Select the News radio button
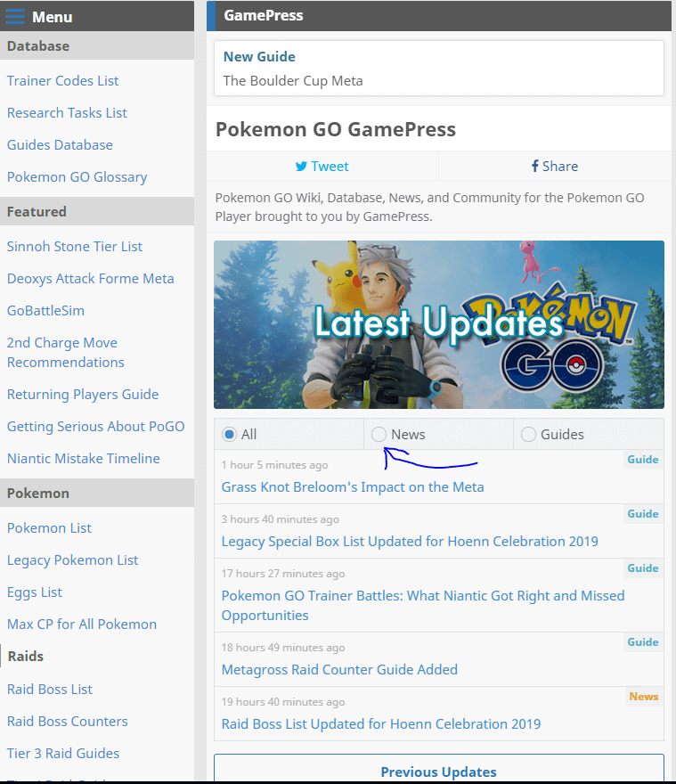Image resolution: width=676 pixels, height=784 pixels. click(379, 435)
